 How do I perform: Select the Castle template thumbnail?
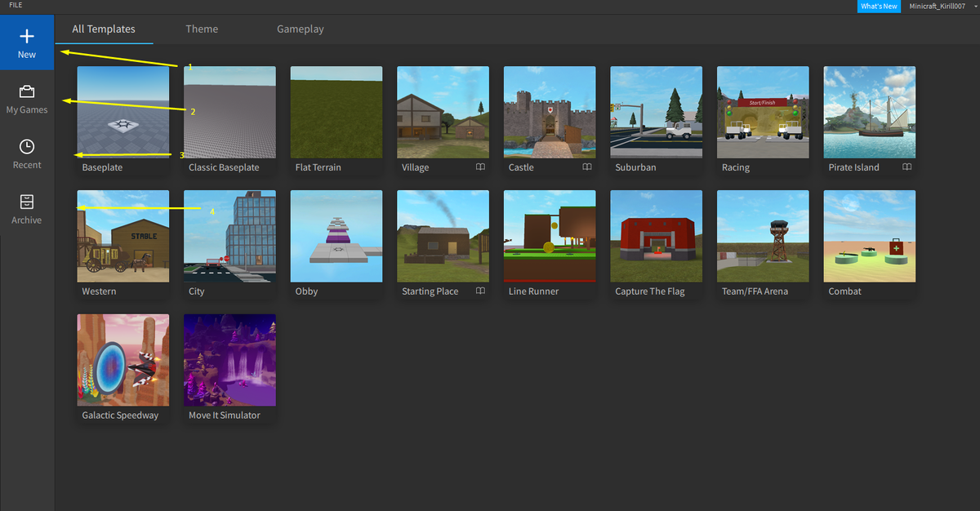click(x=550, y=112)
